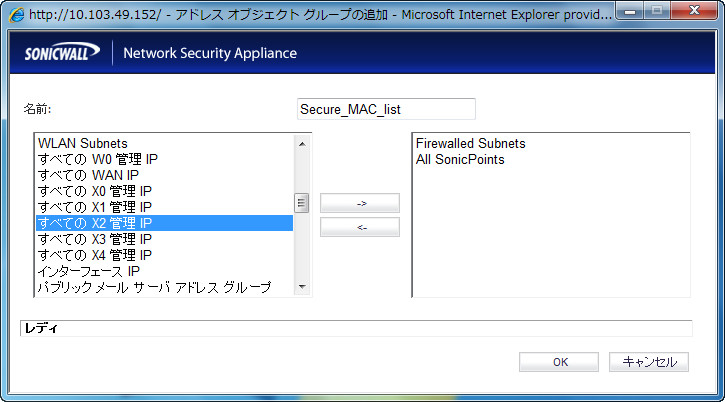Confirm the group with the OK button
The height and width of the screenshot is (402, 725).
click(x=559, y=362)
